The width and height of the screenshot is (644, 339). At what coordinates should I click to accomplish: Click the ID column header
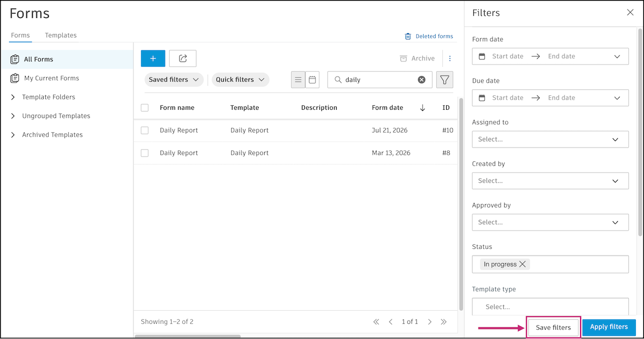pos(446,108)
